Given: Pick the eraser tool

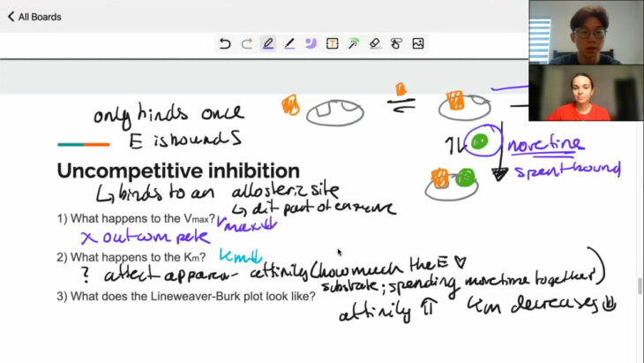Looking at the screenshot, I should pyautogui.click(x=375, y=43).
